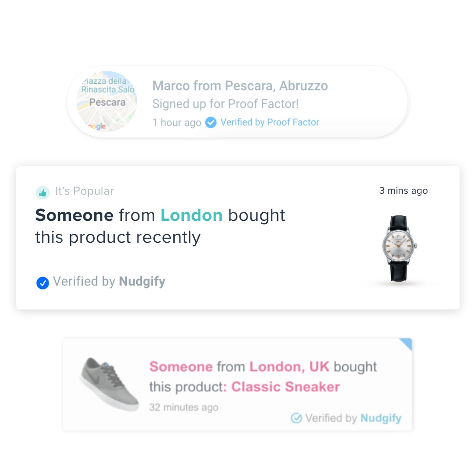Select the Classic Sneaker product name

click(286, 387)
